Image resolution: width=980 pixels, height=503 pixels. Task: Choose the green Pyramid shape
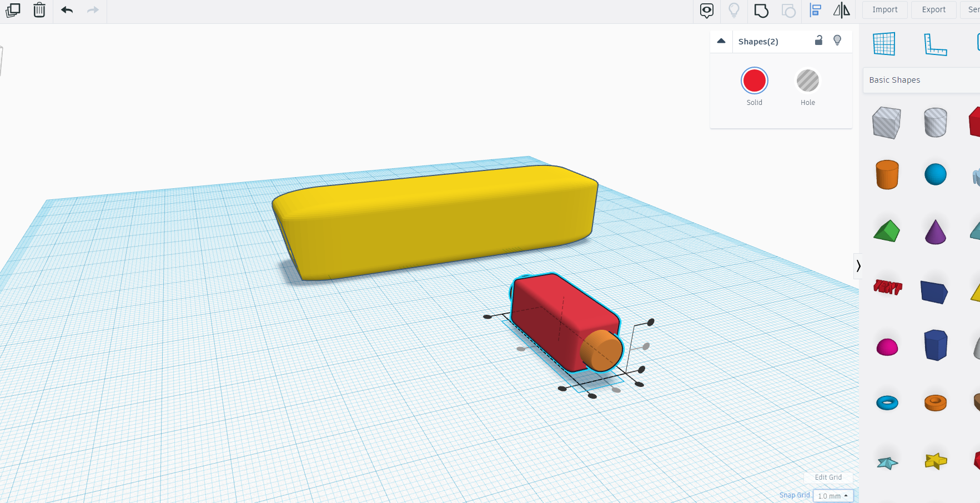tap(887, 231)
